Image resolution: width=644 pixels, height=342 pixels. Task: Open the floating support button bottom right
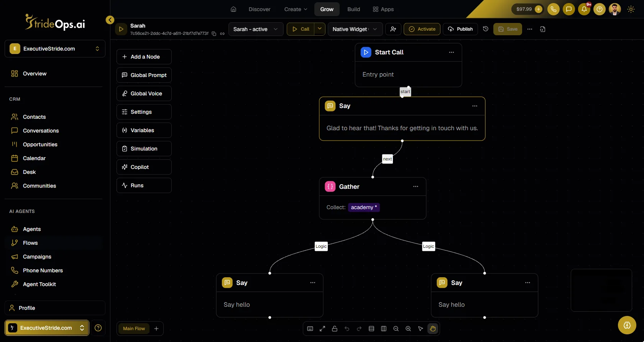627,325
